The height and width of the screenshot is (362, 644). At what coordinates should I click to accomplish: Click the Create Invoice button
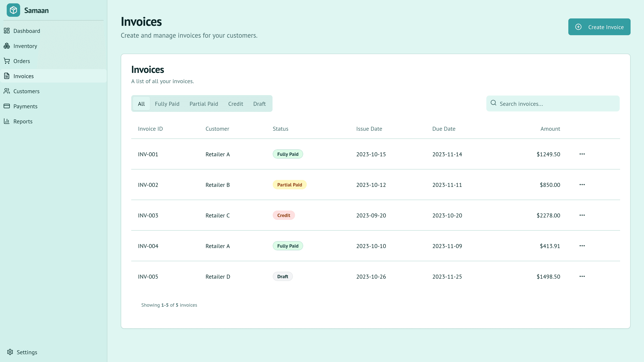click(599, 27)
